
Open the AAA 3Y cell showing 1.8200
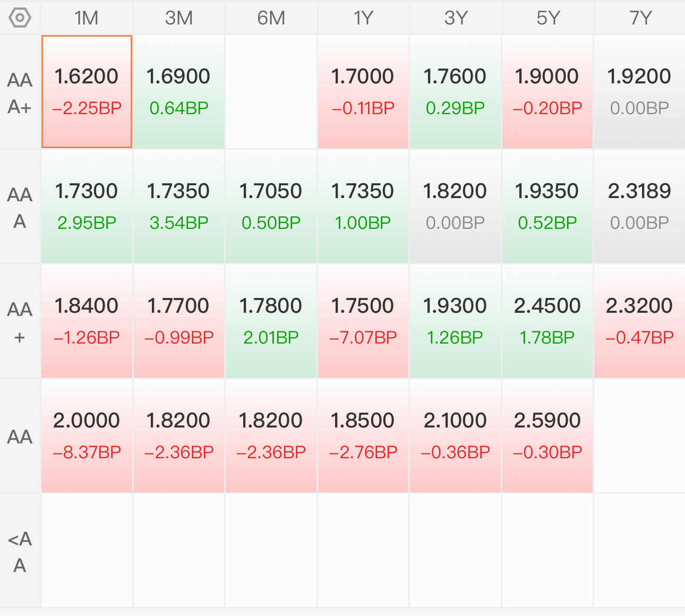(x=456, y=207)
